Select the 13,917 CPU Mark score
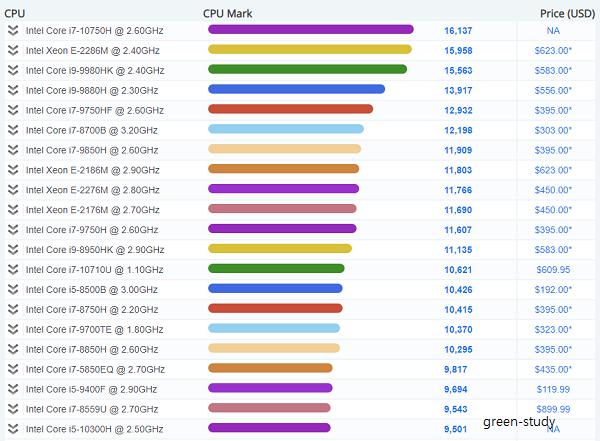This screenshot has height=441, width=600. click(458, 90)
